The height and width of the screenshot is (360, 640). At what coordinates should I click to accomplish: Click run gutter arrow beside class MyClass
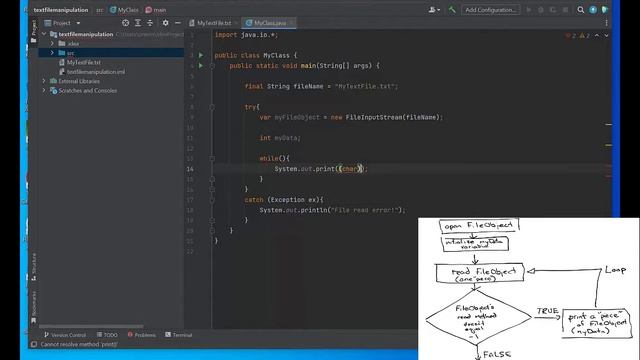pyautogui.click(x=201, y=55)
